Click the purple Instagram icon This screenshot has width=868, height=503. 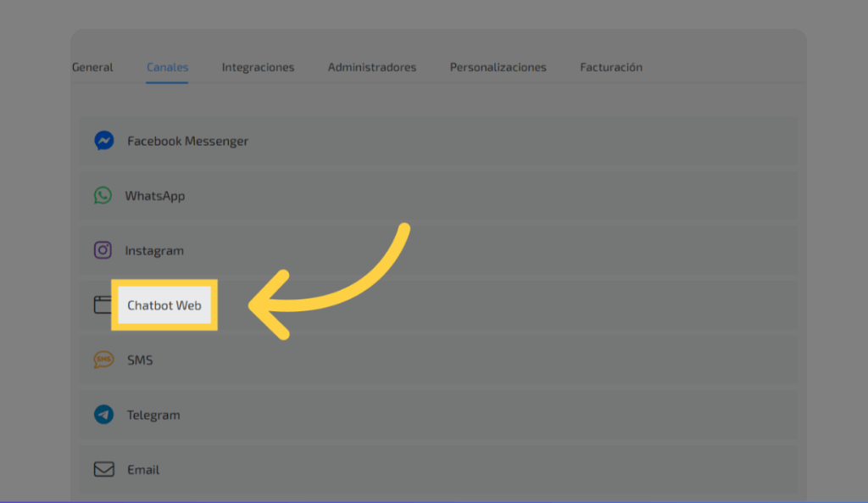tap(103, 250)
